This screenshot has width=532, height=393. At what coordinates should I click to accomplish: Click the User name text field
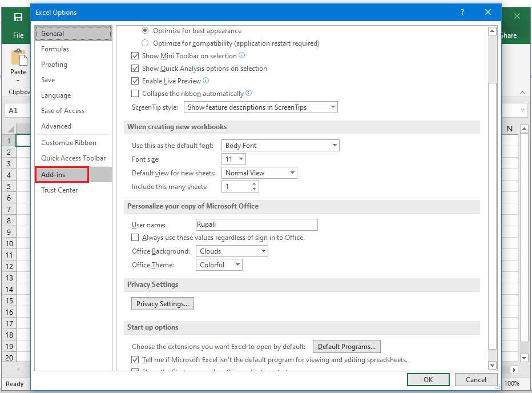257,224
